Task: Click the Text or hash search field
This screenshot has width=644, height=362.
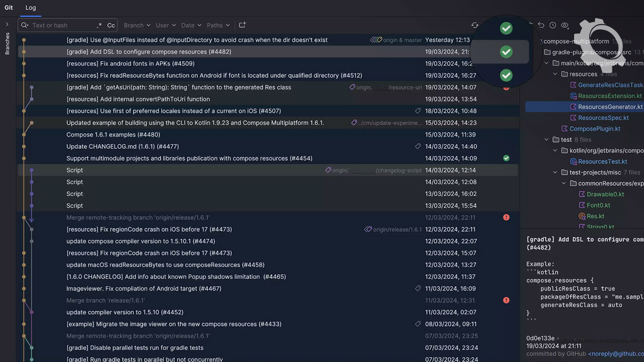Action: (60, 25)
